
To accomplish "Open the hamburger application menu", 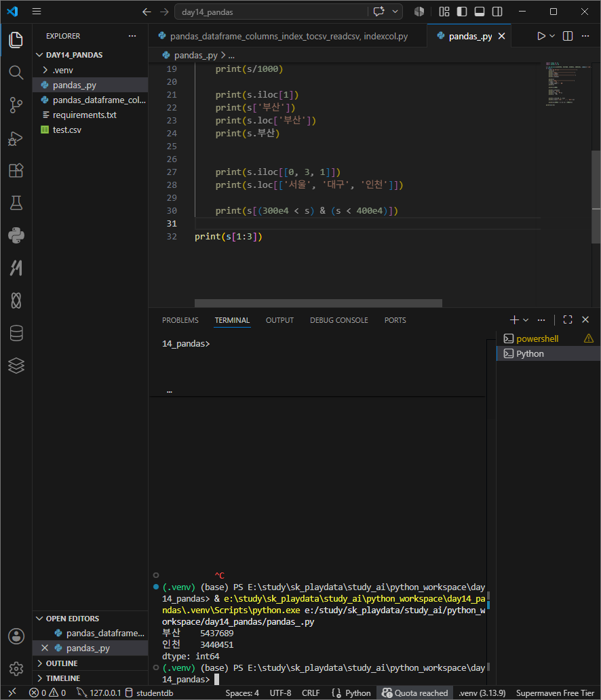I will [37, 12].
